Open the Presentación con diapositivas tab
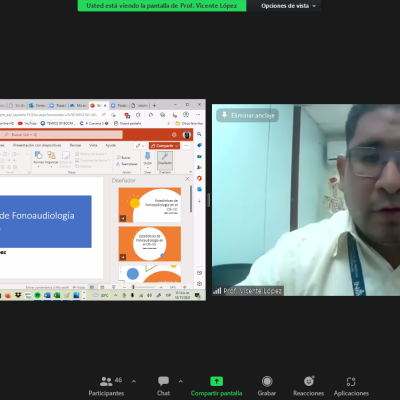400x400 pixels. click(37, 145)
